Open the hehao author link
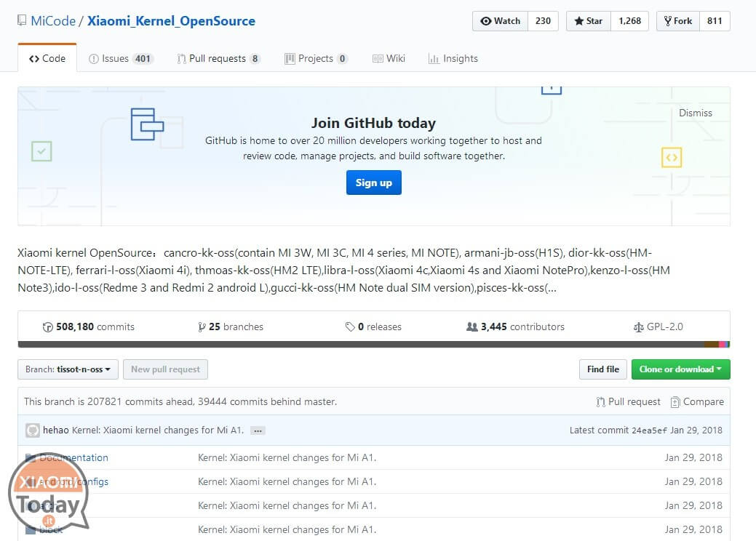Screen dimensions: 756x541 (56, 430)
